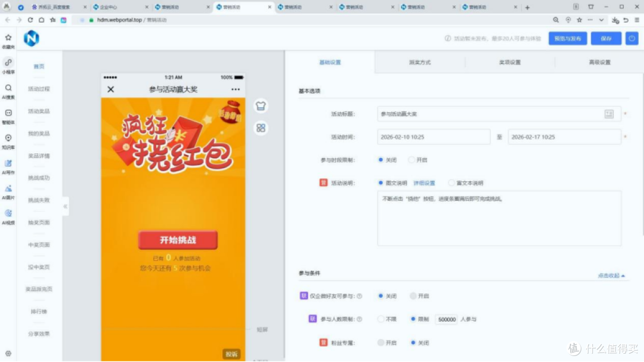The height and width of the screenshot is (362, 644).
Task: Click the shirt-shaped skin icon beside preview
Action: [x=261, y=106]
